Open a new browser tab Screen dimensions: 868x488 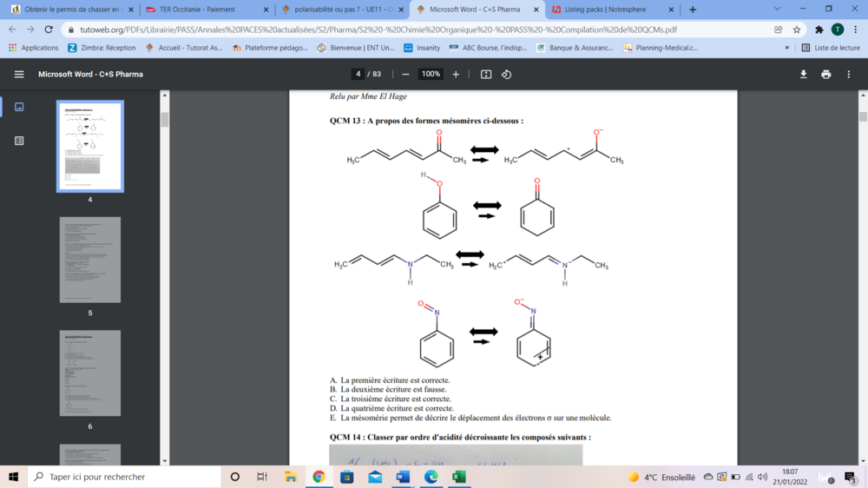693,10
